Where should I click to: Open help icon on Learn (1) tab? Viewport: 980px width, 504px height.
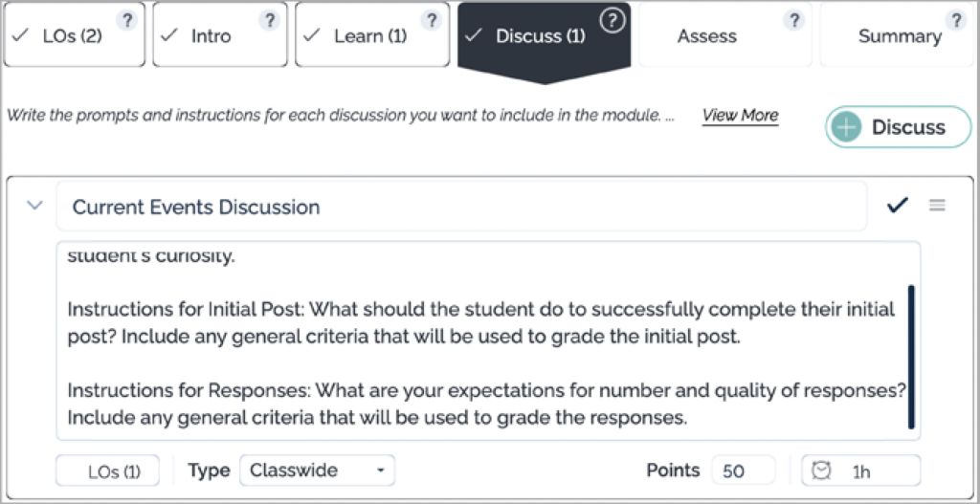(x=431, y=21)
